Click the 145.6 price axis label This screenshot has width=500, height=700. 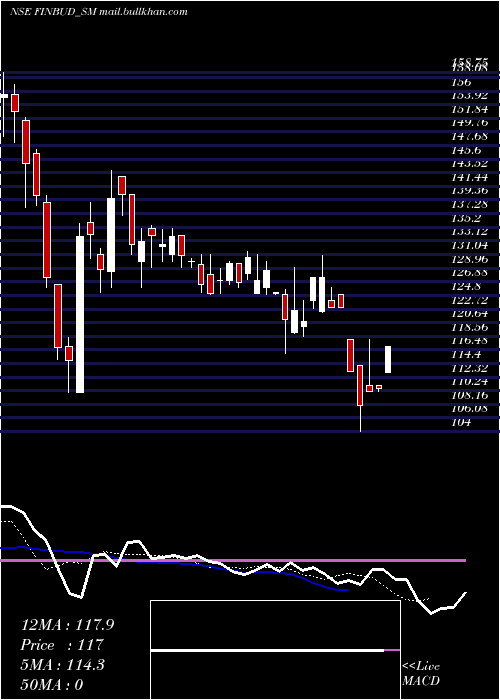pos(466,150)
